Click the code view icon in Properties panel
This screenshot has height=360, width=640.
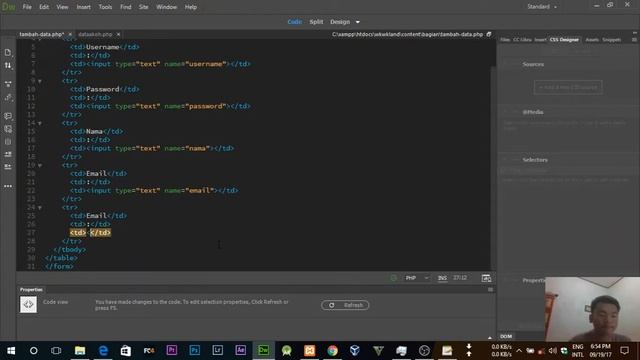(28, 304)
